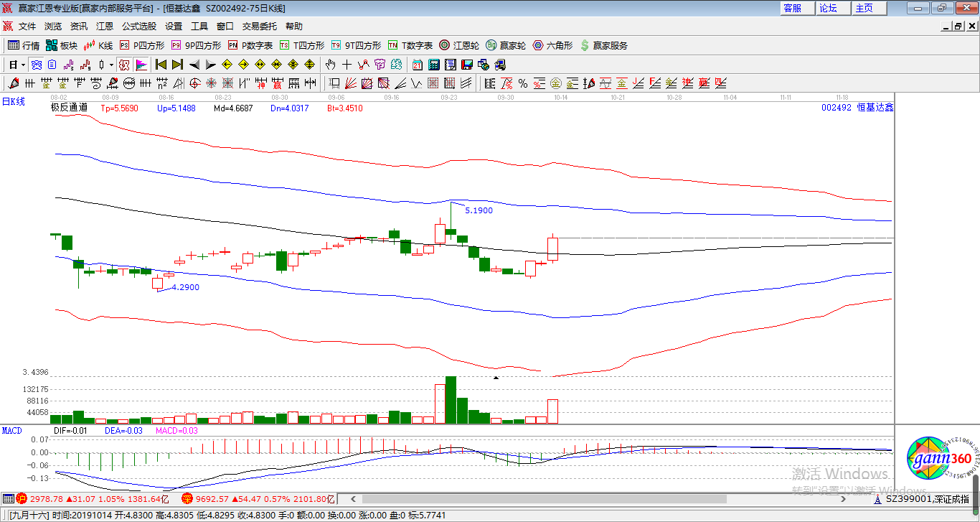This screenshot has width=980, height=522.
Task: Open the 文件 menu
Action: pyautogui.click(x=27, y=26)
